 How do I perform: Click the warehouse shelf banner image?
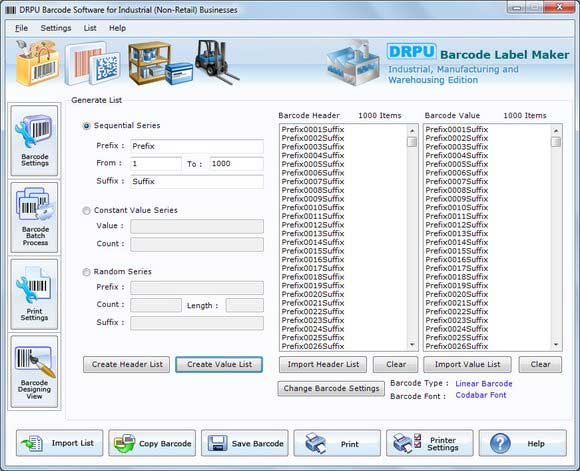(160, 63)
